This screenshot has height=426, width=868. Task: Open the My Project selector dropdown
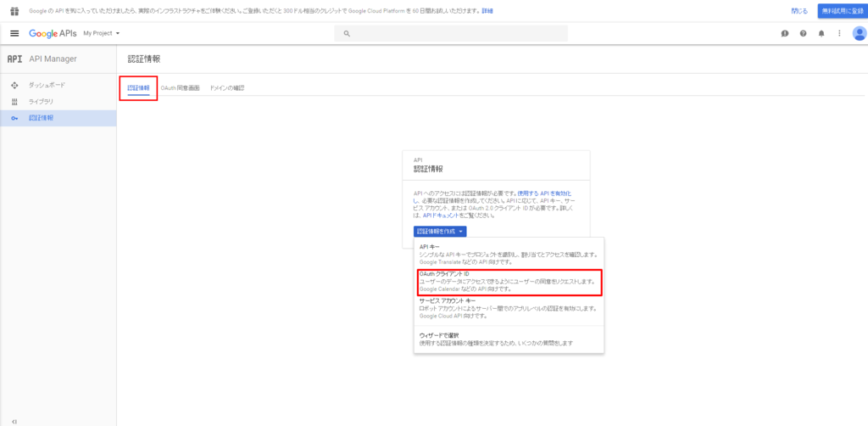pos(102,33)
